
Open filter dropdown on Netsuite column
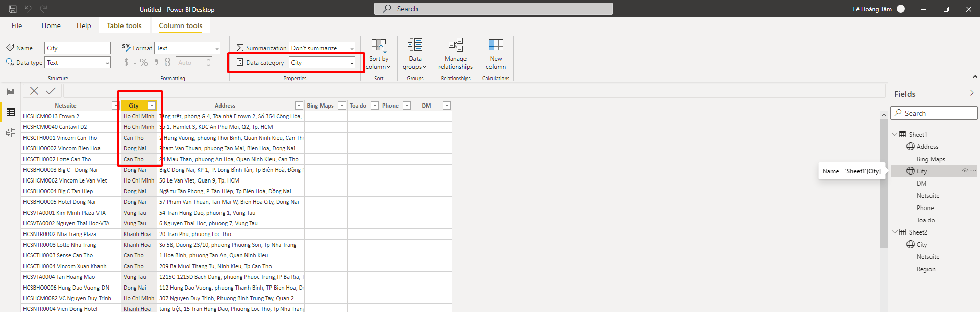(x=115, y=106)
